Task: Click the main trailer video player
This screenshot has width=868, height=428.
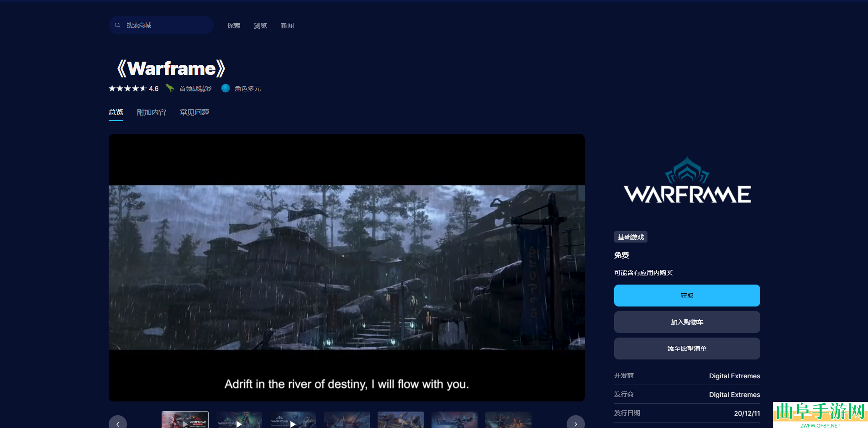Action: point(347,268)
